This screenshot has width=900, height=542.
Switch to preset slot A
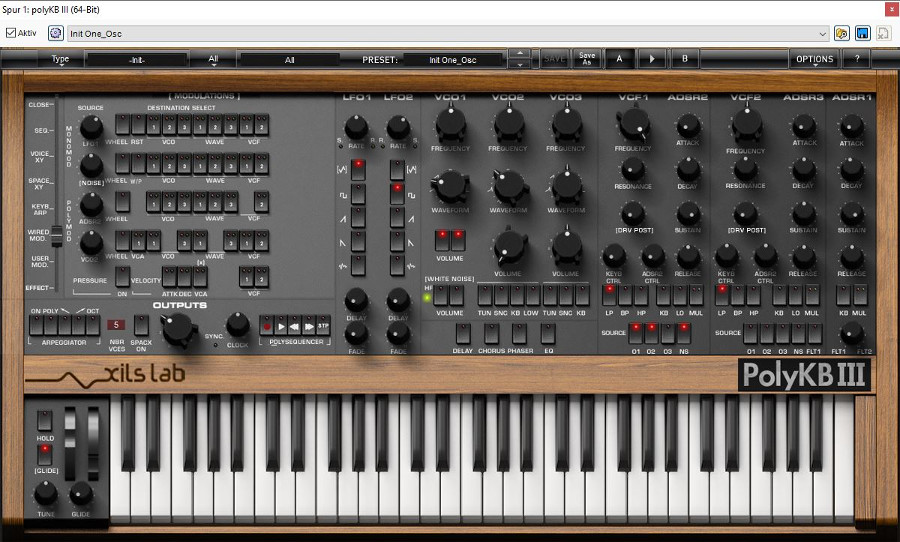point(619,59)
